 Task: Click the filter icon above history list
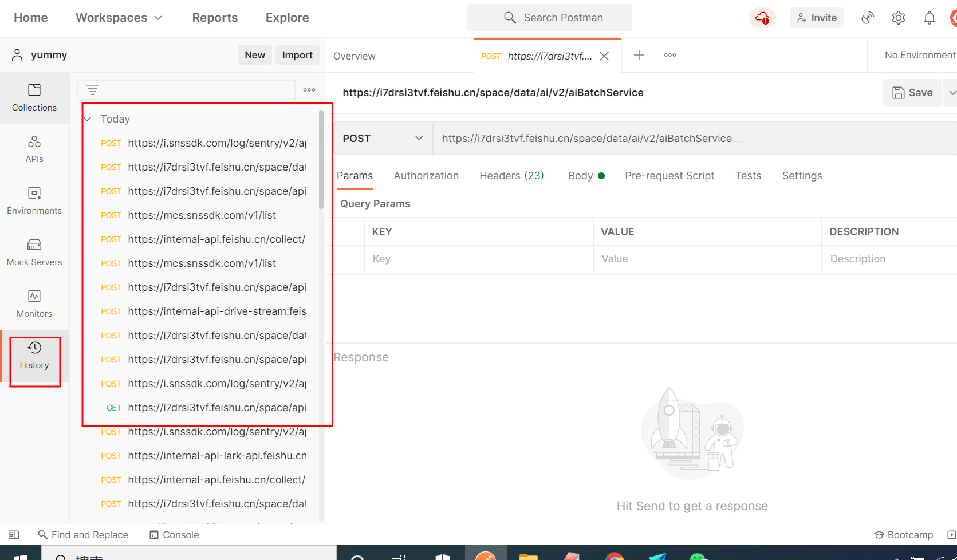tap(93, 90)
